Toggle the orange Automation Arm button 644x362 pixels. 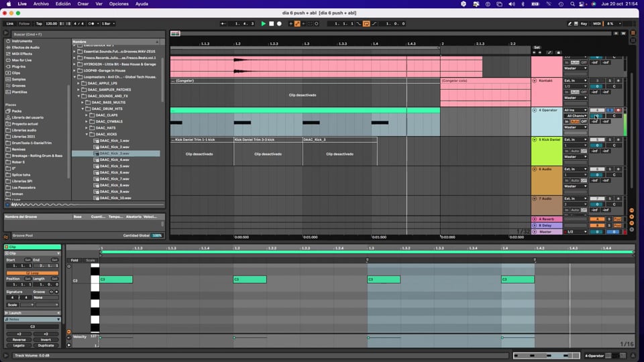pyautogui.click(x=297, y=24)
